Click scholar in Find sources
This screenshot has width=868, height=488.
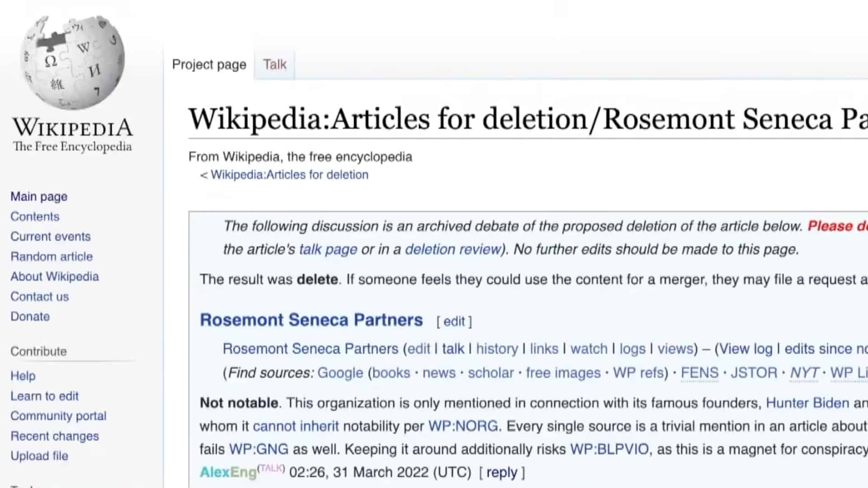point(491,373)
